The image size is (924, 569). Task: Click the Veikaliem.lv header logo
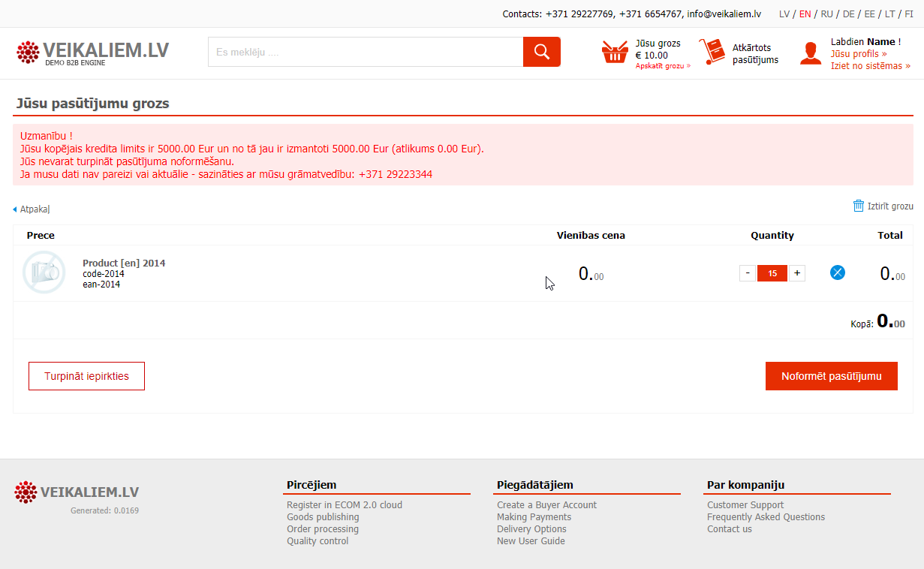point(93,52)
